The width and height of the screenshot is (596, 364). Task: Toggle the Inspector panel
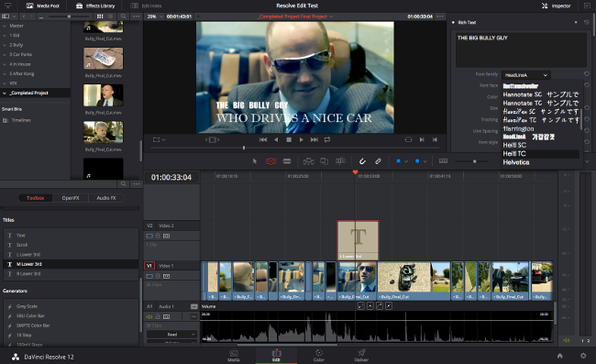[x=556, y=6]
